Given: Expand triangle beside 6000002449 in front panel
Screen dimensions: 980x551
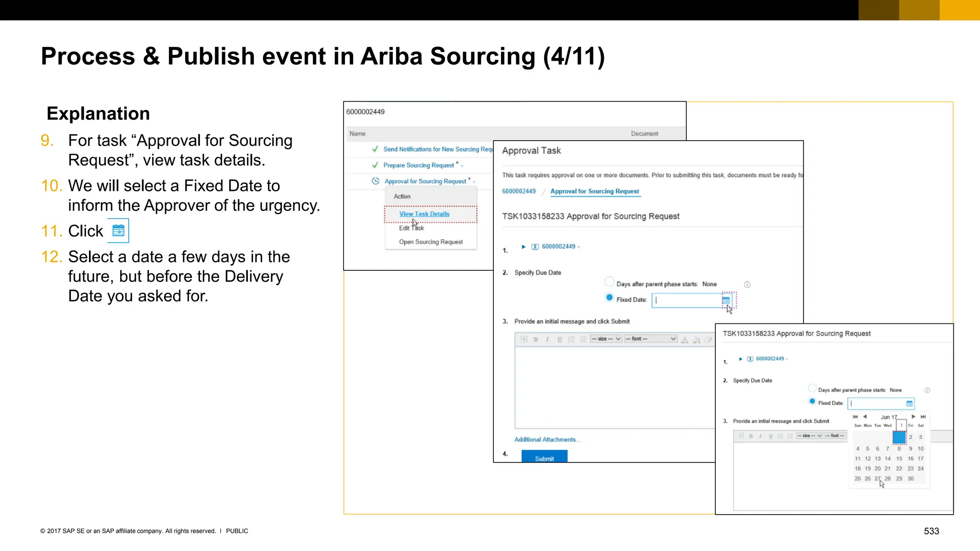Looking at the screenshot, I should point(741,359).
